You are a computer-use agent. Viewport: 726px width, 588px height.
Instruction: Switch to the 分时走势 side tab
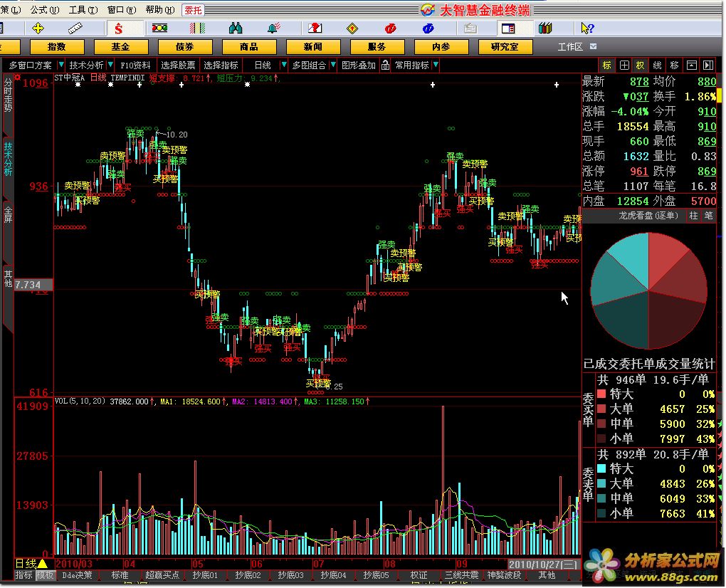click(x=8, y=95)
